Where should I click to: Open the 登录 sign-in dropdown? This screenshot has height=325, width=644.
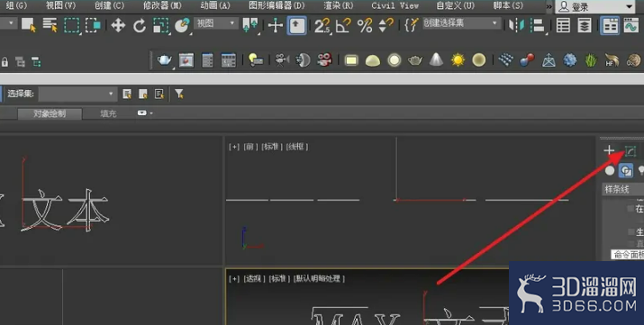coord(594,6)
